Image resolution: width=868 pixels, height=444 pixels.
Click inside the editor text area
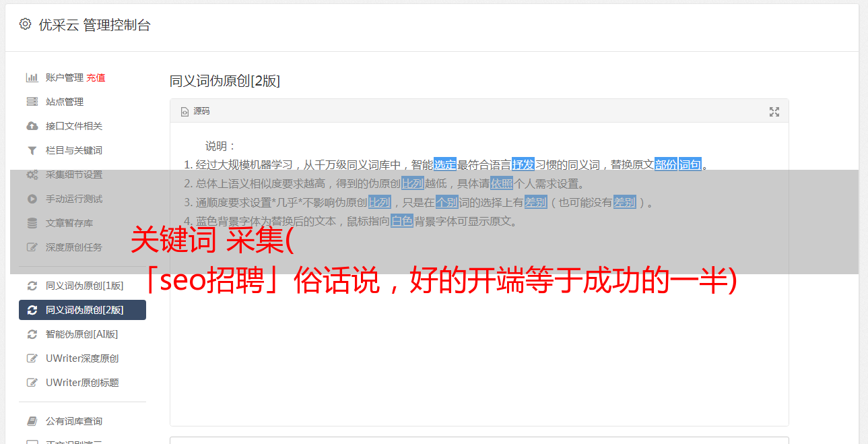(479, 325)
